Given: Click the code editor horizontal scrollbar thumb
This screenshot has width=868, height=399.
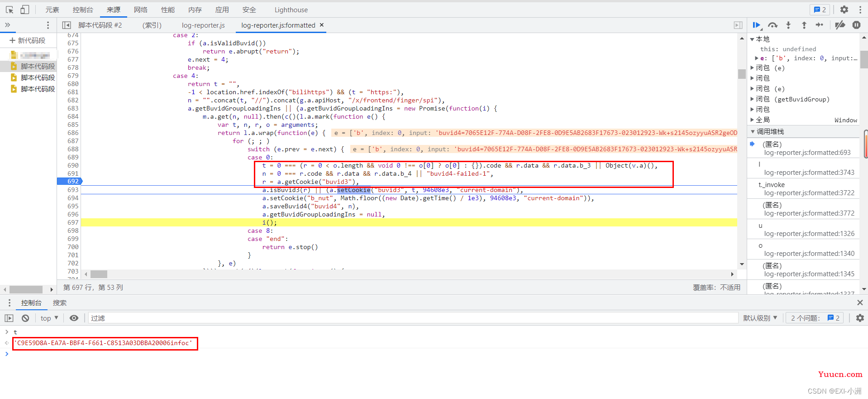Looking at the screenshot, I should pyautogui.click(x=99, y=274).
